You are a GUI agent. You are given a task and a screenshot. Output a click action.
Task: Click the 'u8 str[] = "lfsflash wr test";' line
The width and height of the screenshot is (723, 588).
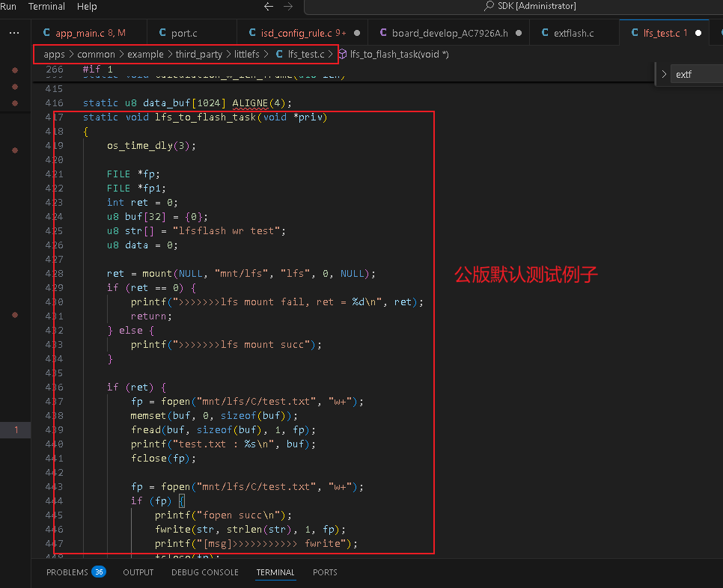click(x=196, y=231)
